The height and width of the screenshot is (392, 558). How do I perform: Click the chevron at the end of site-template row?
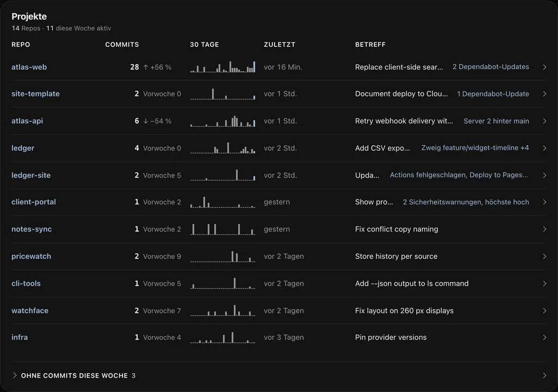[x=544, y=94]
